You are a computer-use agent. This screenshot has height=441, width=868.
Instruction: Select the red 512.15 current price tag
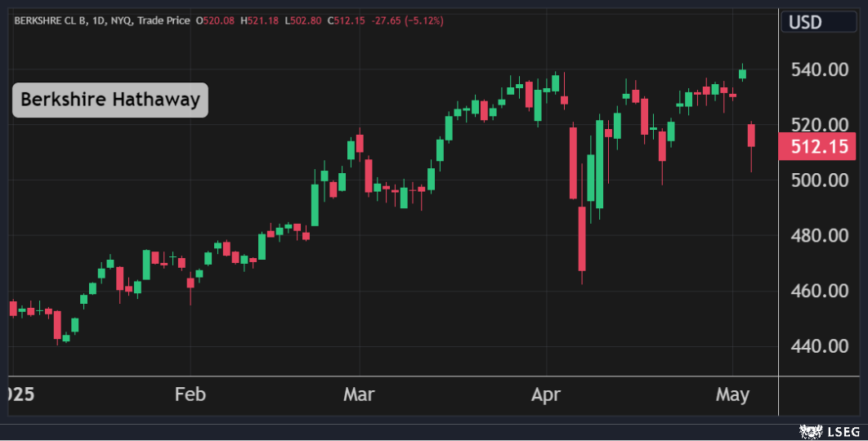coord(817,148)
